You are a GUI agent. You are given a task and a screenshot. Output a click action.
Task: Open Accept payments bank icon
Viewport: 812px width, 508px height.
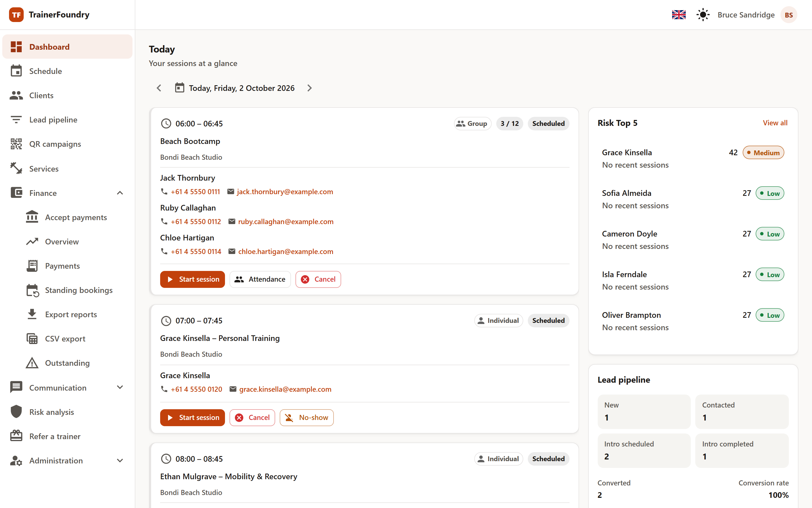(x=32, y=217)
